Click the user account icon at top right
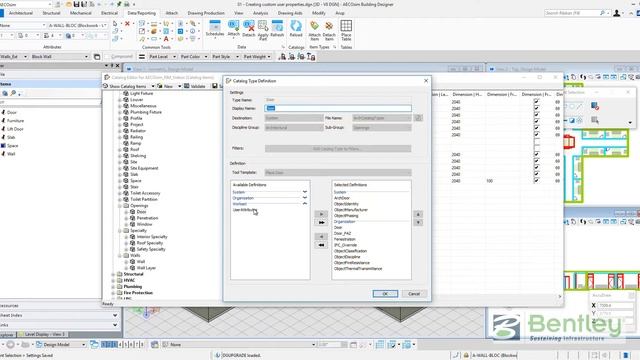Image resolution: width=640 pixels, height=360 pixels. coord(617,13)
